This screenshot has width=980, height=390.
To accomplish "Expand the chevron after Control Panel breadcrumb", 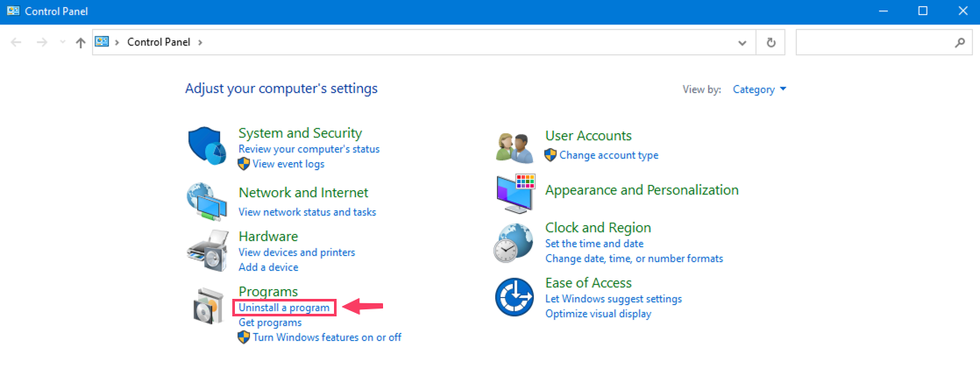I will pyautogui.click(x=200, y=42).
